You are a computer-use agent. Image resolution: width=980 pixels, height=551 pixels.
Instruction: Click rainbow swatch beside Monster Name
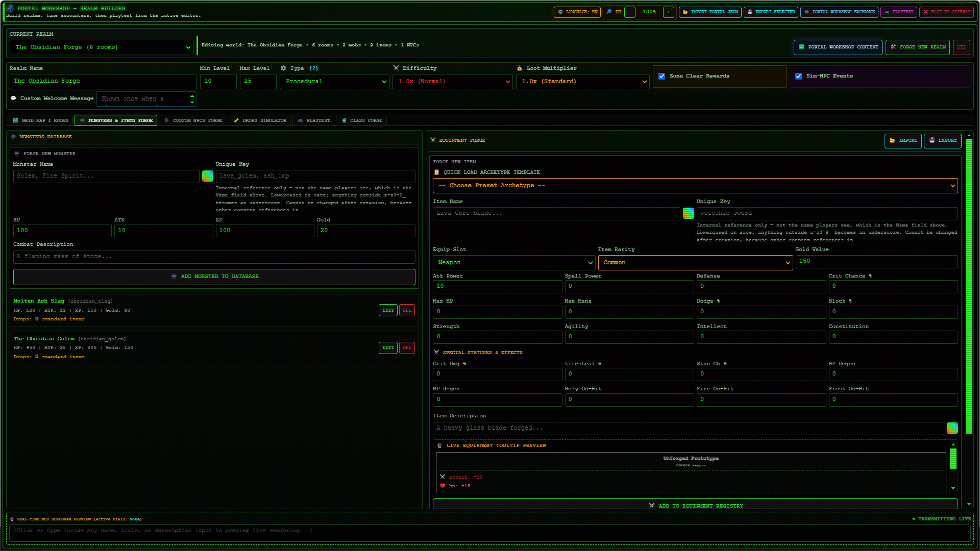208,176
